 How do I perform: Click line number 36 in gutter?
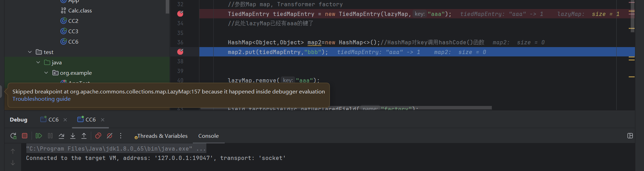pyautogui.click(x=180, y=42)
